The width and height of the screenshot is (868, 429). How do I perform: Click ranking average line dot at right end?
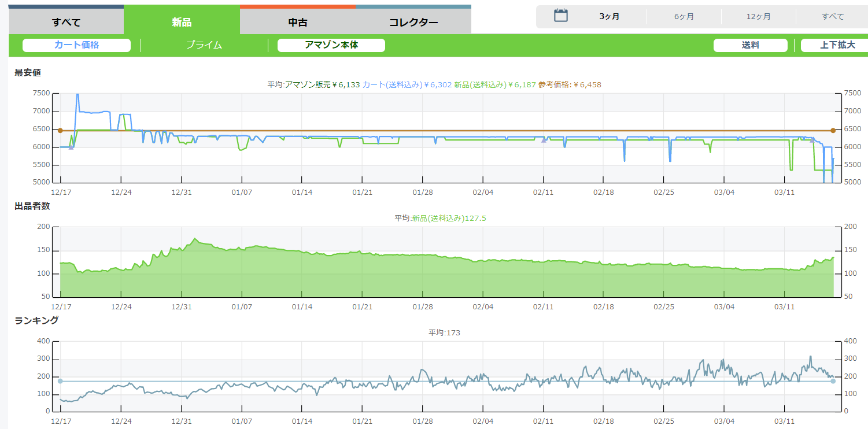833,381
